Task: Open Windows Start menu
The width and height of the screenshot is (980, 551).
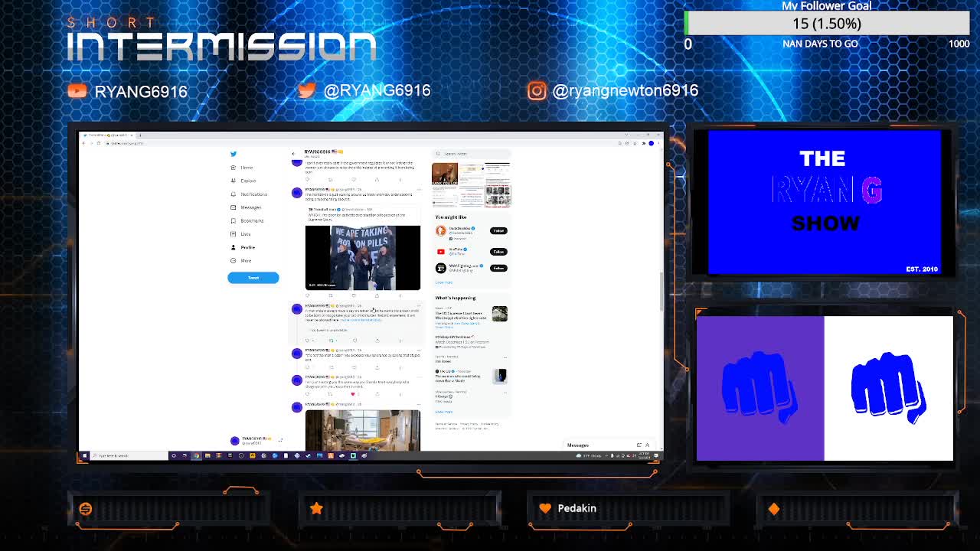Action: point(84,455)
